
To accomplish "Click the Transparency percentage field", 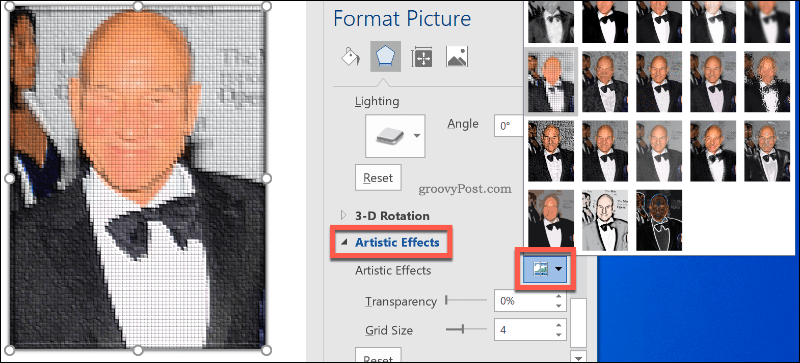I will [523, 301].
